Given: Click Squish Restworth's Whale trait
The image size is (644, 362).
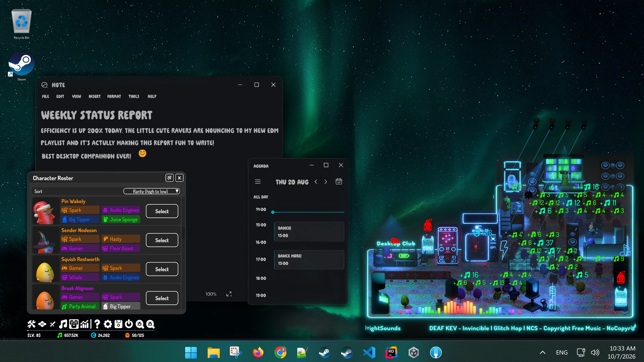Looking at the screenshot, I should [80, 278].
